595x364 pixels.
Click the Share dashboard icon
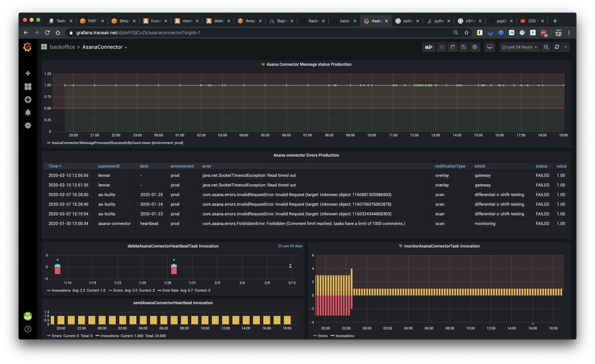point(452,47)
